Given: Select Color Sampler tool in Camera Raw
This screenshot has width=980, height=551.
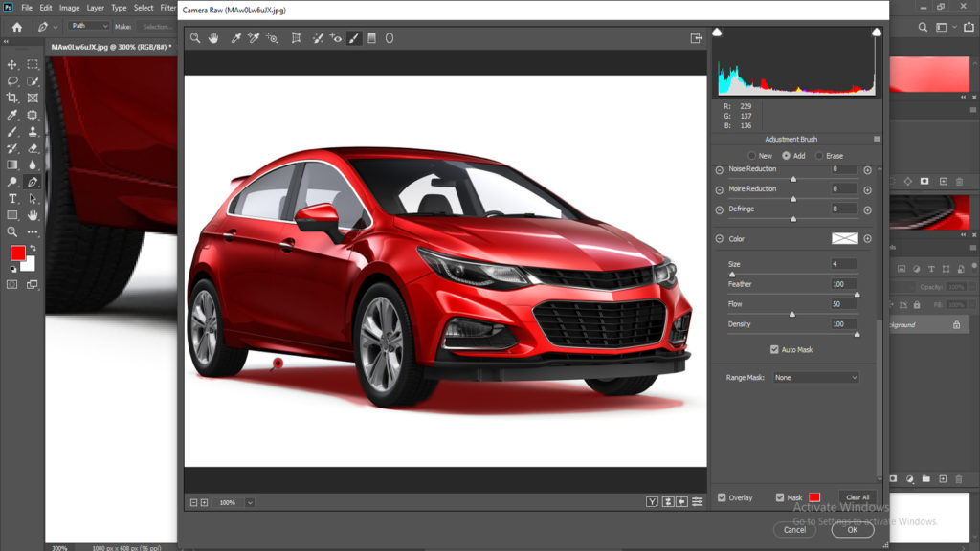Looking at the screenshot, I should (x=254, y=38).
